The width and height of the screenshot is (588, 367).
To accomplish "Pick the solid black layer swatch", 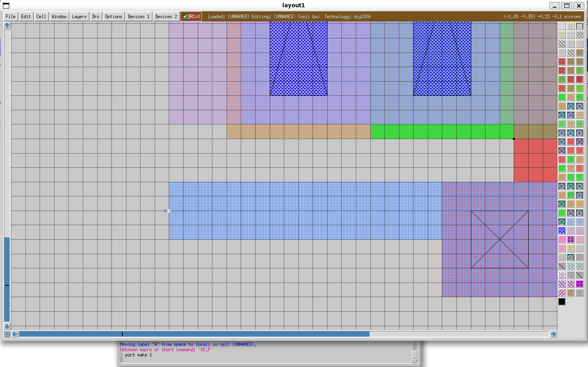I will [x=562, y=302].
